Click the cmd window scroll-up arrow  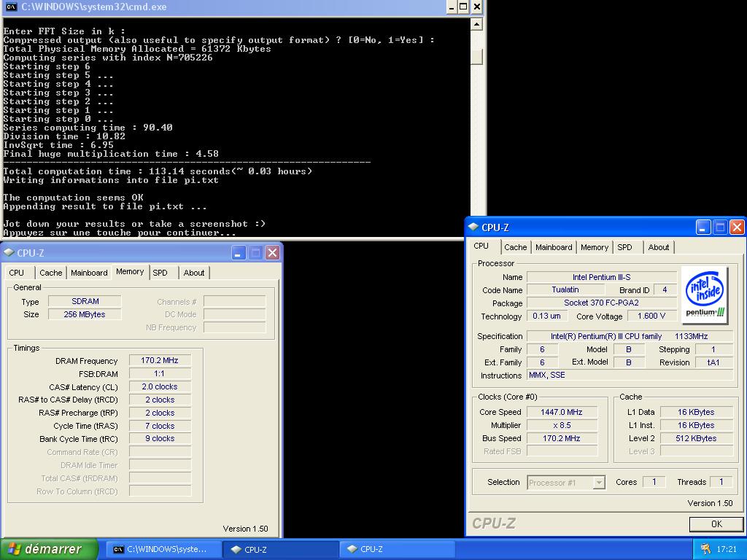(476, 24)
